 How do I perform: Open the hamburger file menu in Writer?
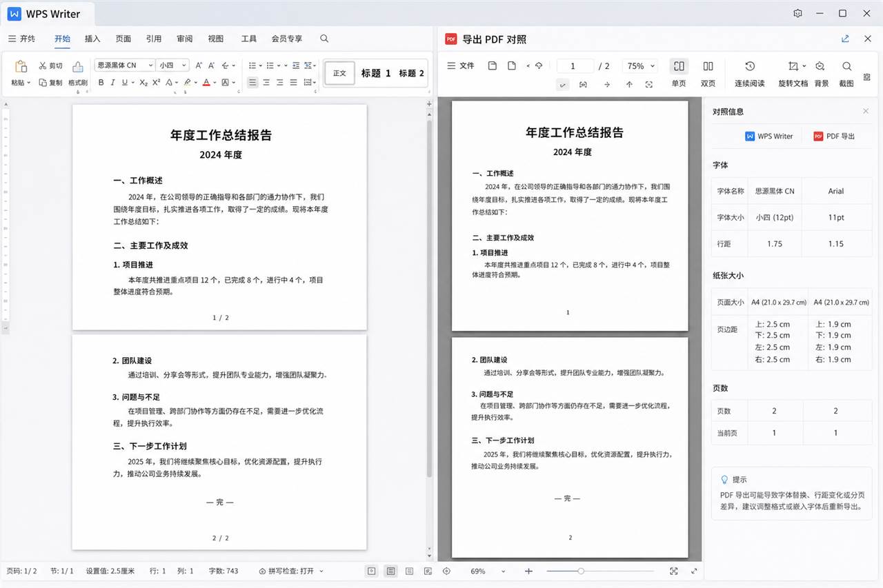(x=21, y=39)
